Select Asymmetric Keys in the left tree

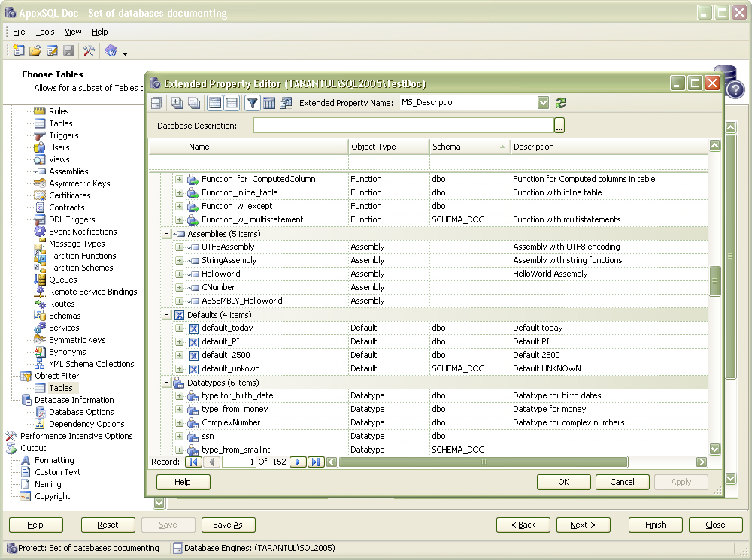[79, 183]
